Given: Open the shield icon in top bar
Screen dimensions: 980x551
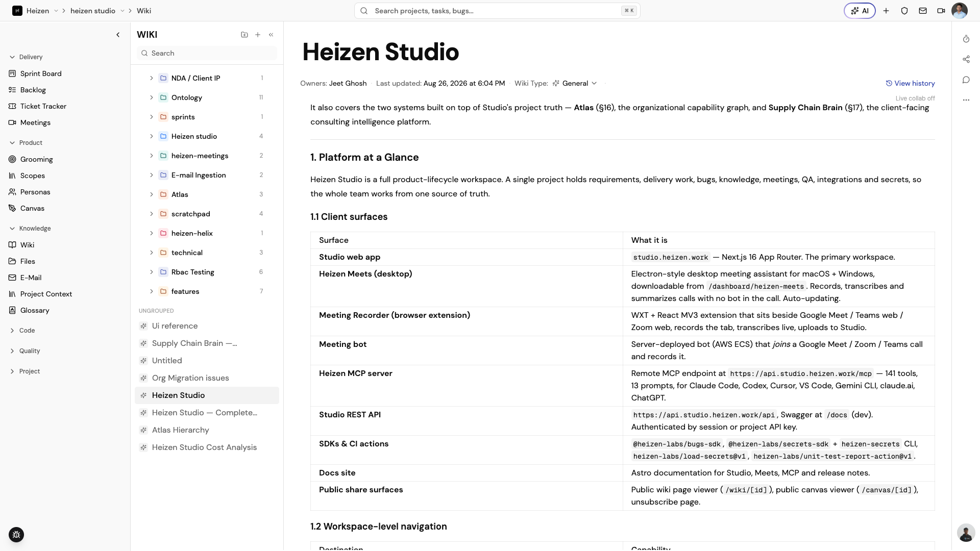Looking at the screenshot, I should coord(904,11).
